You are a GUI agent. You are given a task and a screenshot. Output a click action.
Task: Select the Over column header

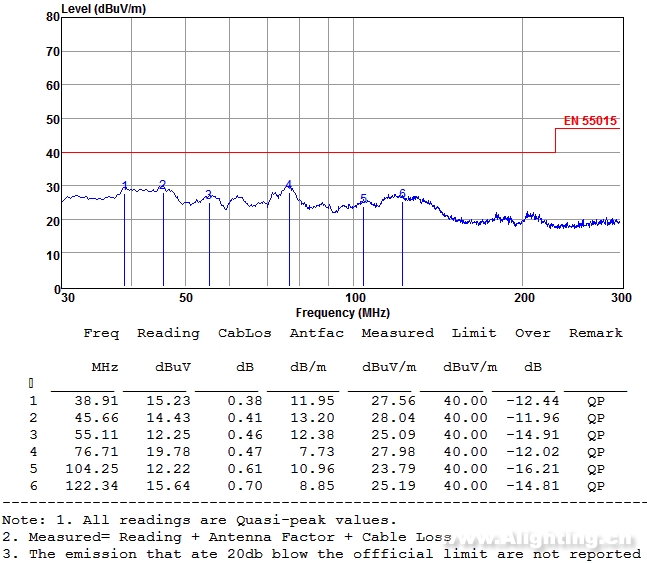pos(533,333)
